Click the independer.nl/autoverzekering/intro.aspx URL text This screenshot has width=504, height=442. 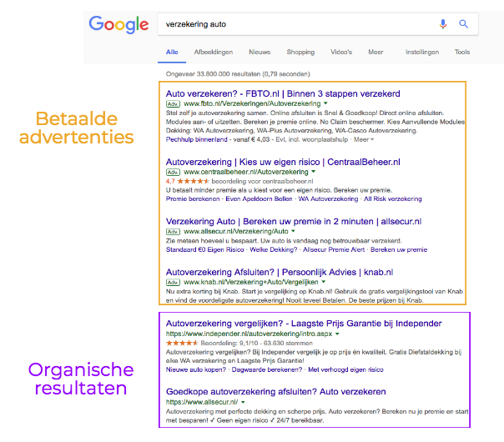(249, 334)
